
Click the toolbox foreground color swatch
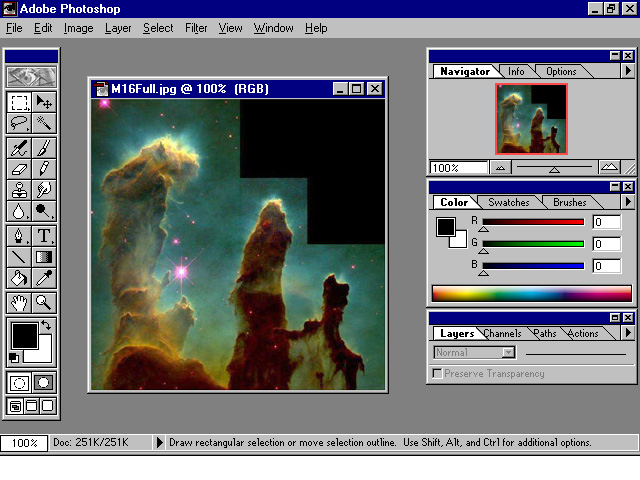point(24,336)
